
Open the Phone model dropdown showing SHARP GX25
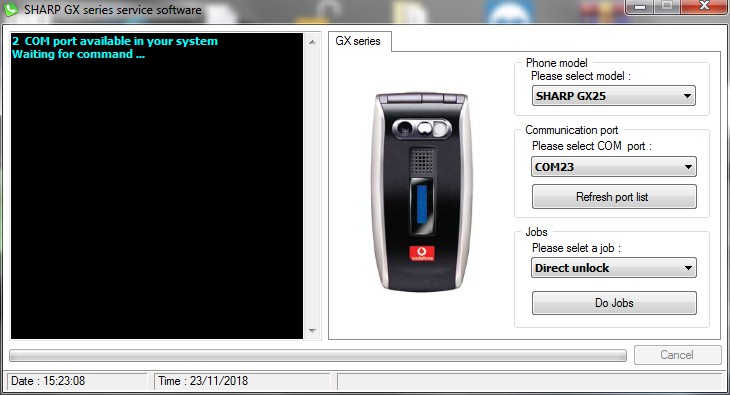[x=614, y=96]
